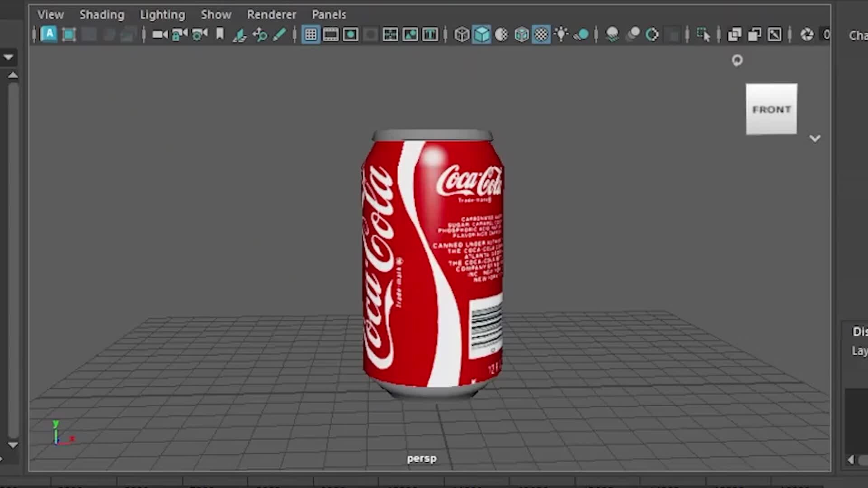This screenshot has height=488, width=868.
Task: Select the camera bookmark icon
Action: coord(220,34)
